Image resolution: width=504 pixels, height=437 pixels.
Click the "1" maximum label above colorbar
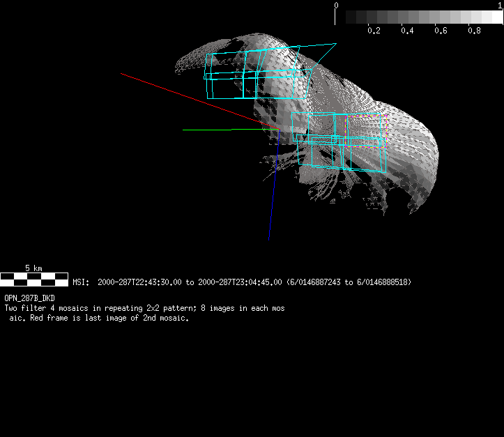click(x=501, y=5)
